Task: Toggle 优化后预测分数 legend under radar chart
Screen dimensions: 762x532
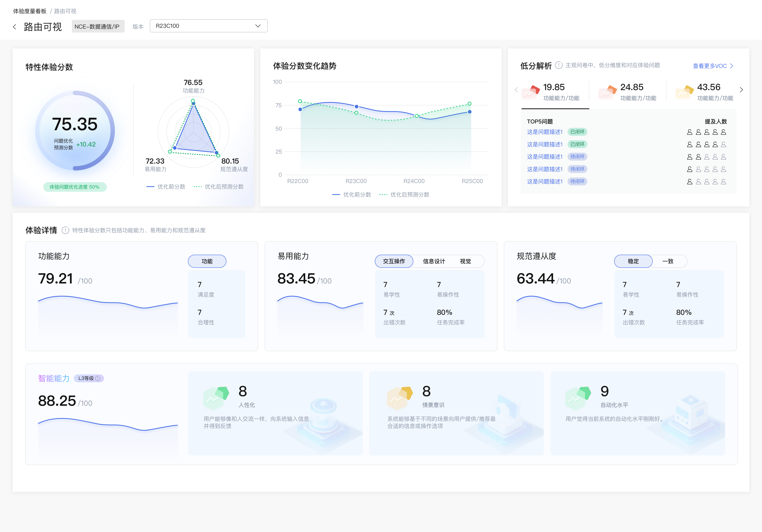Action: tap(218, 187)
